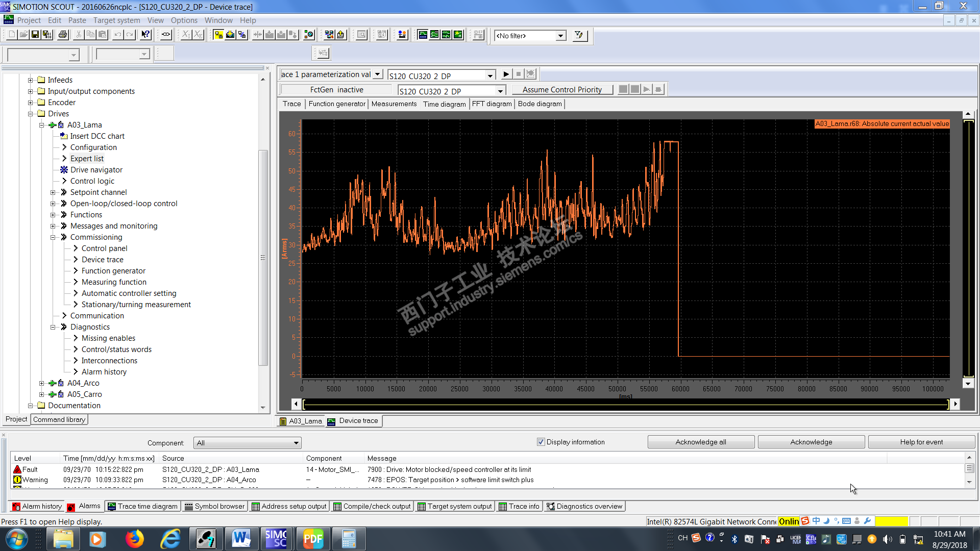The width and height of the screenshot is (980, 551).
Task: Switch to FFT diagram tab
Action: (492, 104)
